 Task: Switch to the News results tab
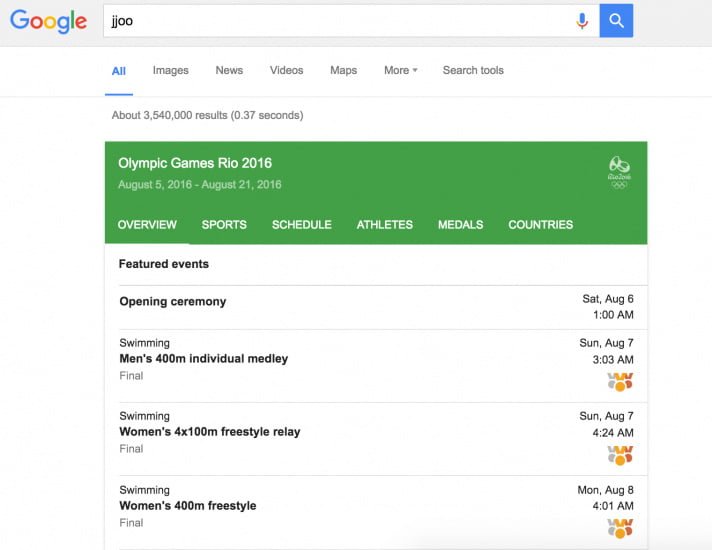[229, 70]
